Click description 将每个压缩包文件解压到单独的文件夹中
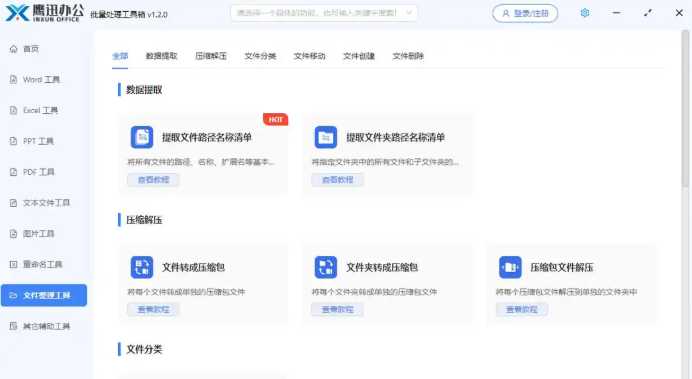 (566, 292)
